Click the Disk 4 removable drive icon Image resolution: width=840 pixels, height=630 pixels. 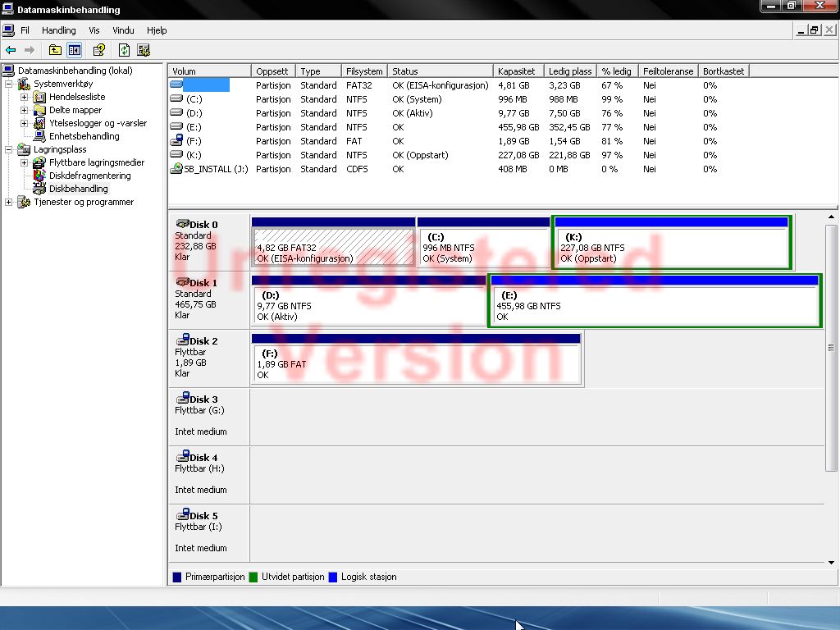click(x=182, y=456)
